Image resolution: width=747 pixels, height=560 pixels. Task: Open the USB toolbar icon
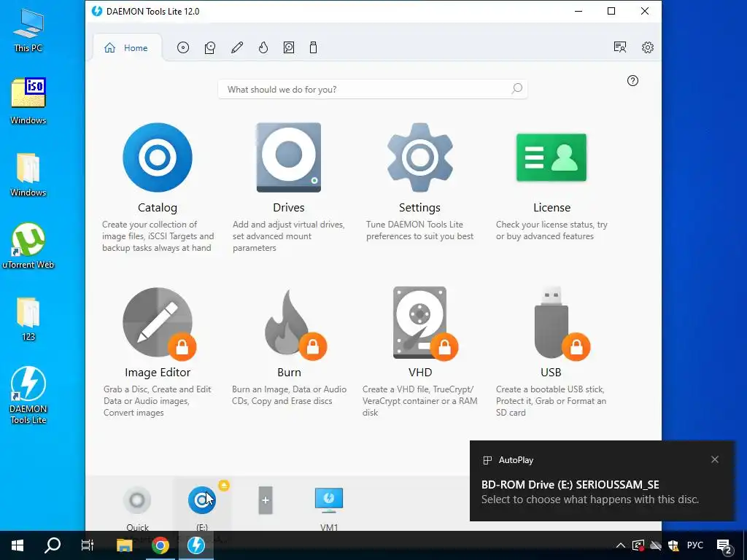[313, 47]
